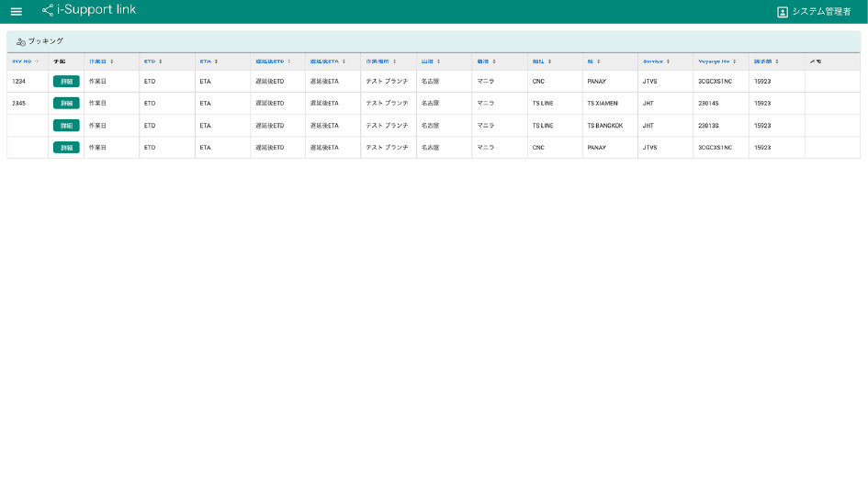Image resolution: width=868 pixels, height=490 pixels.
Task: Click the ブッキング panel heading
Action: (46, 41)
